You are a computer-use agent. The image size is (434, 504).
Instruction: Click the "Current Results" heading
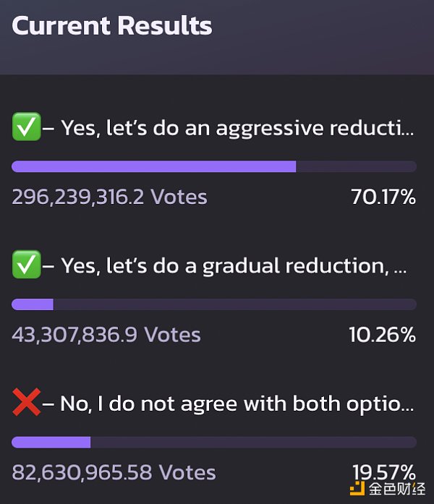(112, 26)
